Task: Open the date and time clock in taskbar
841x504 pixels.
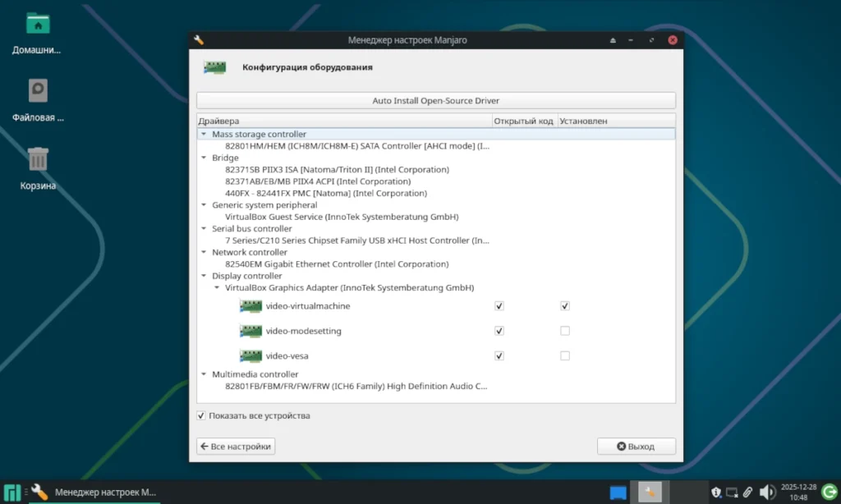Action: 798,493
